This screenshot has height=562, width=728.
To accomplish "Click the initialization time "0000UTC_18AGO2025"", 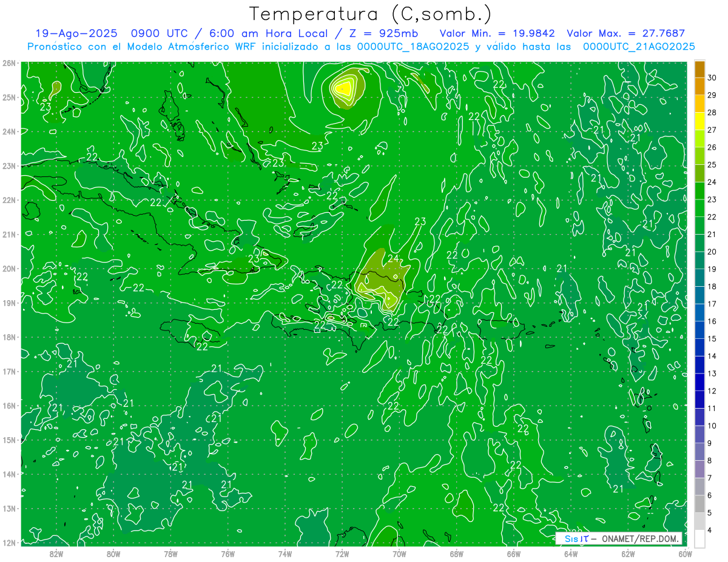I will (x=413, y=47).
